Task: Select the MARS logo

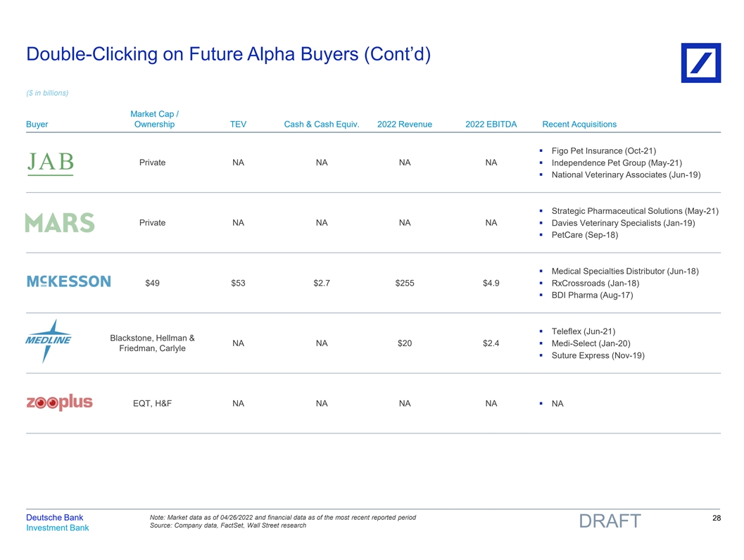Action: [x=60, y=222]
